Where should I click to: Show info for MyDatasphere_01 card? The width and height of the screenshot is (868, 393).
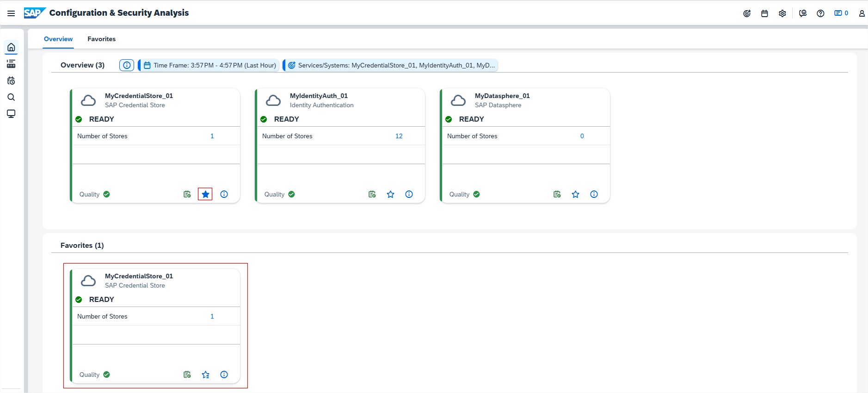click(594, 194)
